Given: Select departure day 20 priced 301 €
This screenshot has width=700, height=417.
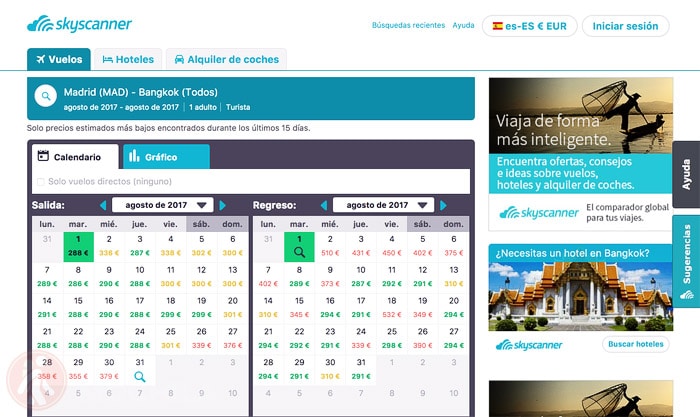Looking at the screenshot, I should tap(233, 308).
